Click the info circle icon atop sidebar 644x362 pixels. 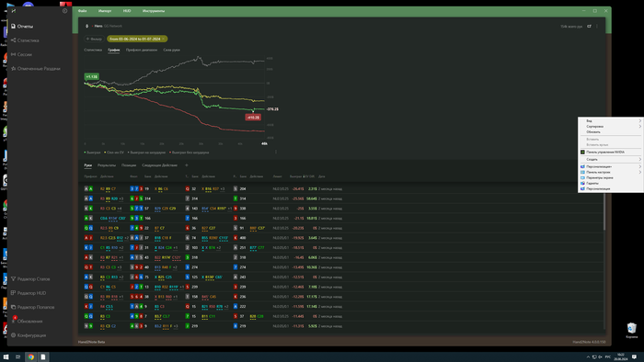(x=65, y=11)
